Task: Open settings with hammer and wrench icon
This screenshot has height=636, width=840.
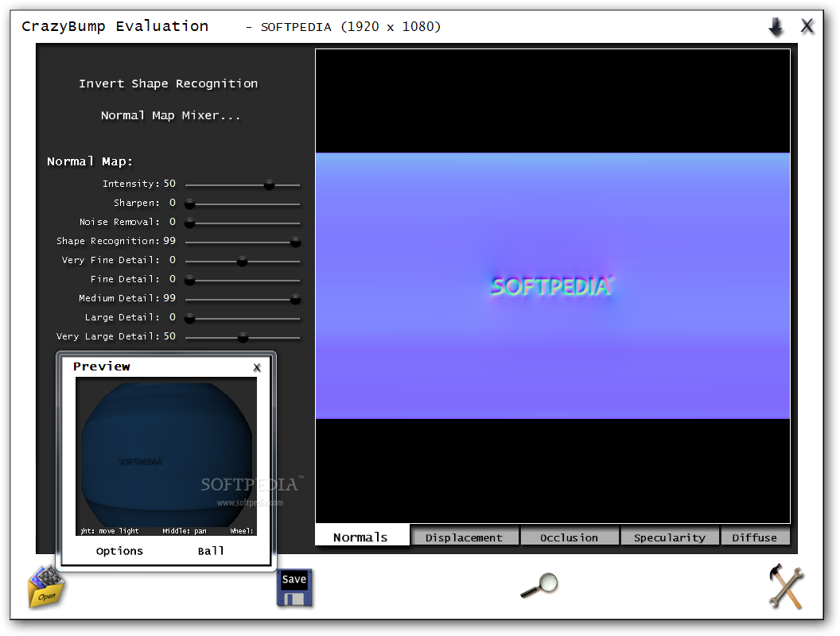Action: [786, 586]
